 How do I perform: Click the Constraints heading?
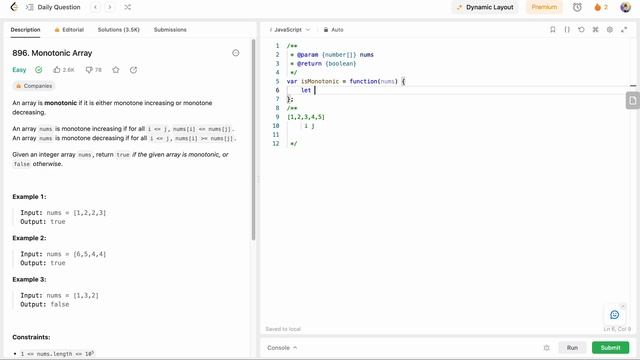(x=31, y=337)
